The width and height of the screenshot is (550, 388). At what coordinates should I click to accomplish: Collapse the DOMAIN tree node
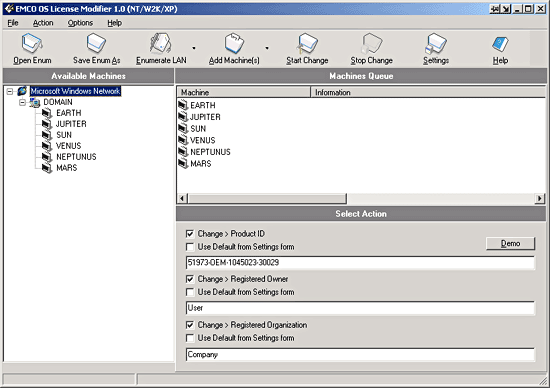coord(22,102)
